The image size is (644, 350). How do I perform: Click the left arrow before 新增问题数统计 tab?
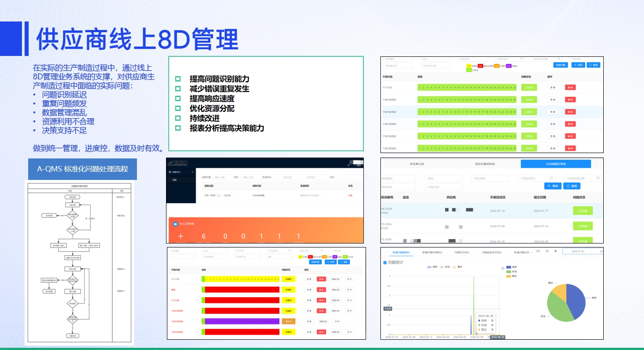(x=386, y=252)
